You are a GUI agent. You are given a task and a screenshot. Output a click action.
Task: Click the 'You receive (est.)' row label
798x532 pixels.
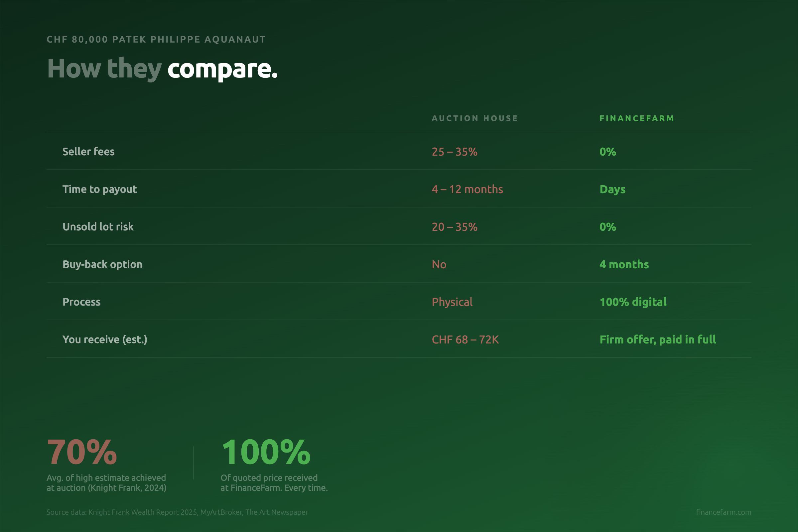[x=105, y=339]
